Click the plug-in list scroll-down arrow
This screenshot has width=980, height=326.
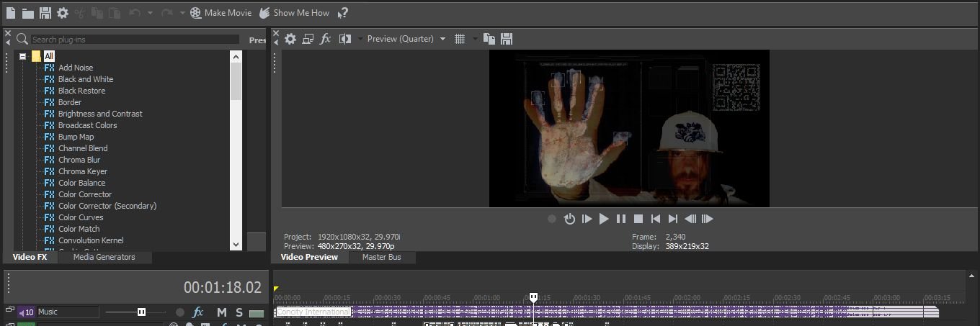[x=236, y=245]
